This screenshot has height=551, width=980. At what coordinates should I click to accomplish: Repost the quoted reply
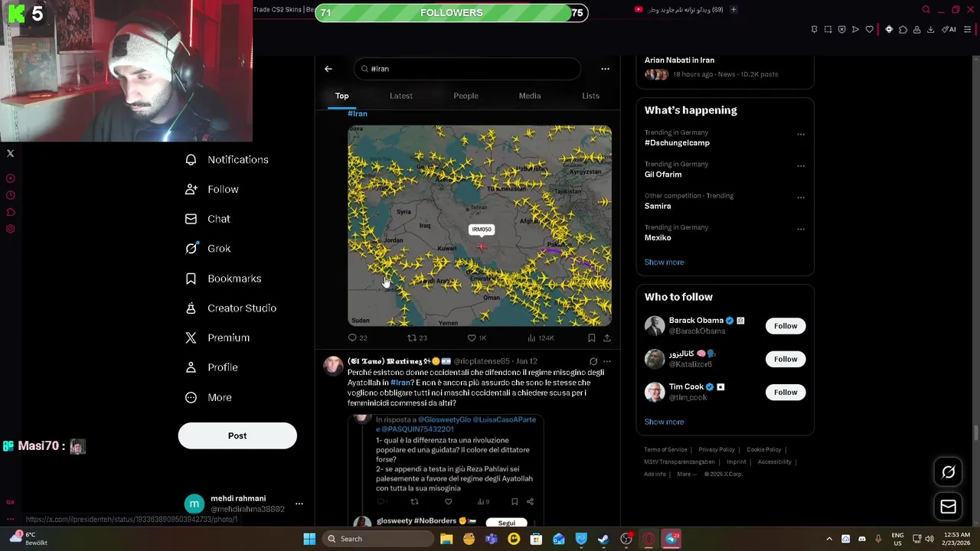[x=414, y=502]
